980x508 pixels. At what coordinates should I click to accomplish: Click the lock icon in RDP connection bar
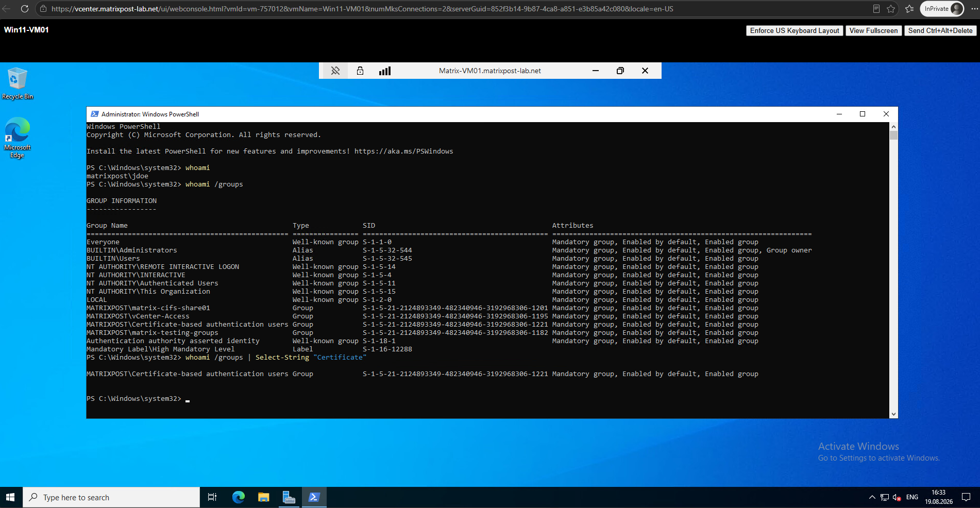360,71
